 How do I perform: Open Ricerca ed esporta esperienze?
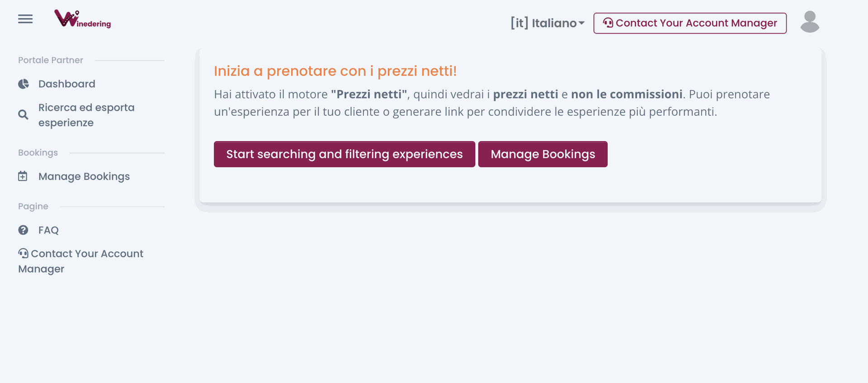tap(86, 115)
